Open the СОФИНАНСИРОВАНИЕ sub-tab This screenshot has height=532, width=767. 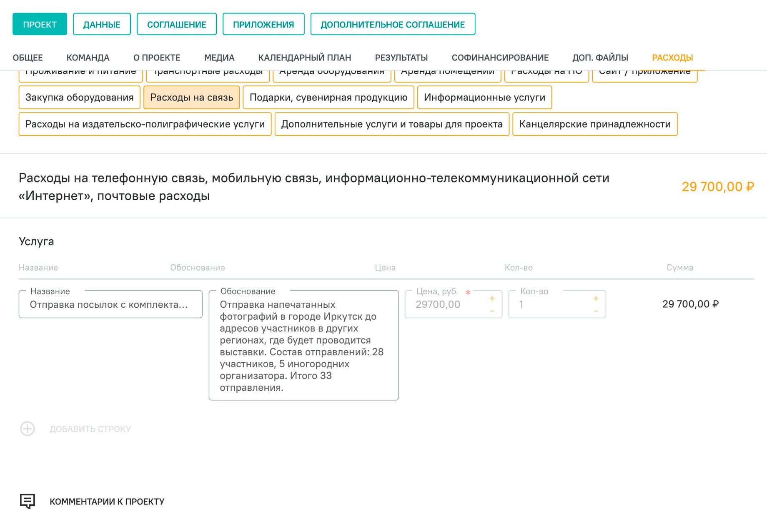[500, 58]
